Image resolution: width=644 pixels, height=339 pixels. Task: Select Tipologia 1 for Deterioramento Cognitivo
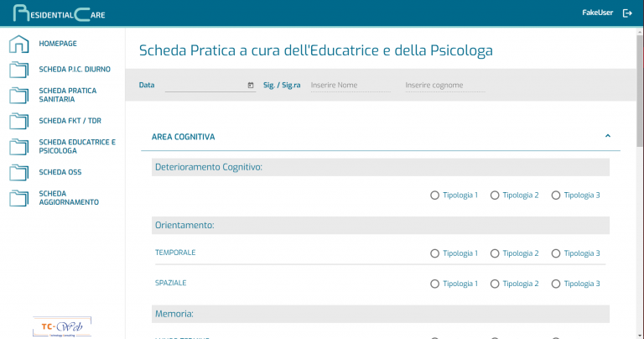click(x=434, y=196)
